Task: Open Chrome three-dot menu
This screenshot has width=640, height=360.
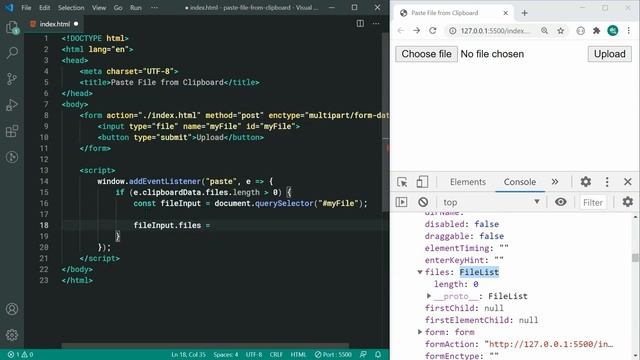Action: click(x=629, y=31)
